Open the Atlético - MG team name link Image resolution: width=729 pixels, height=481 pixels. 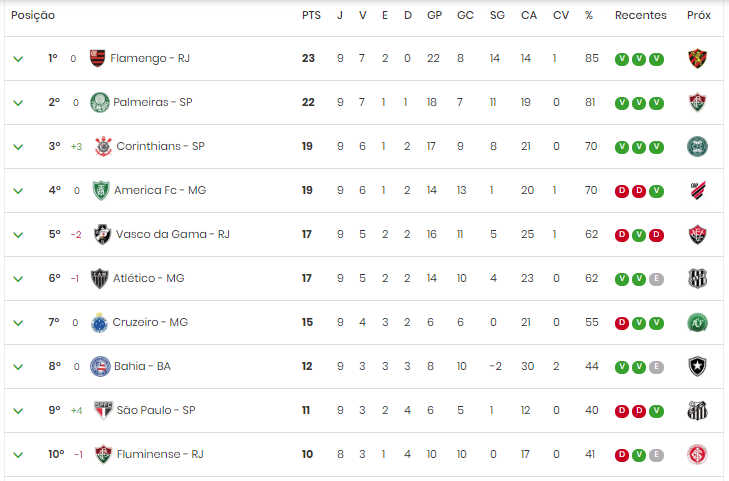pos(149,278)
